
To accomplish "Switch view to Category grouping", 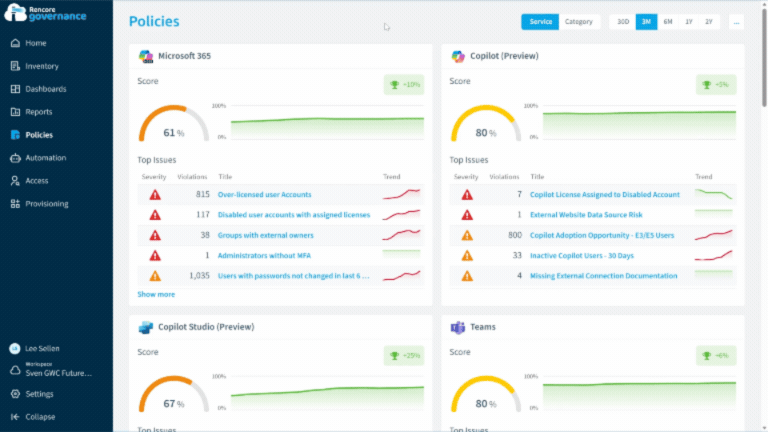I will (x=578, y=22).
